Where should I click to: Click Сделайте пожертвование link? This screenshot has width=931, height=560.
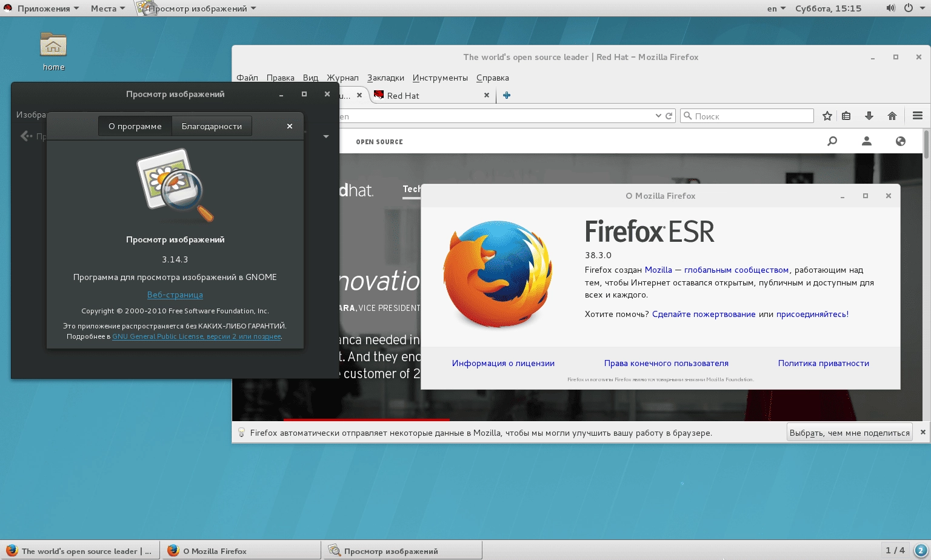click(x=704, y=314)
